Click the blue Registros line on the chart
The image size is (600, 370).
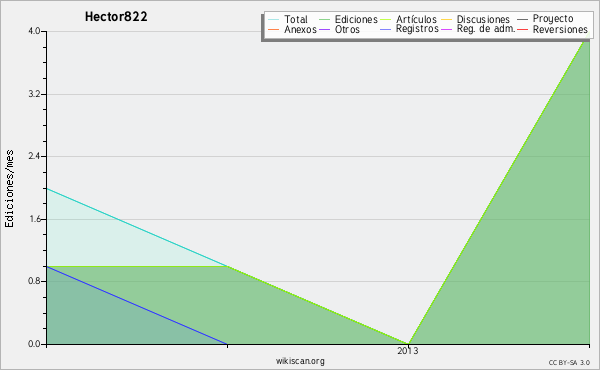coord(137,305)
